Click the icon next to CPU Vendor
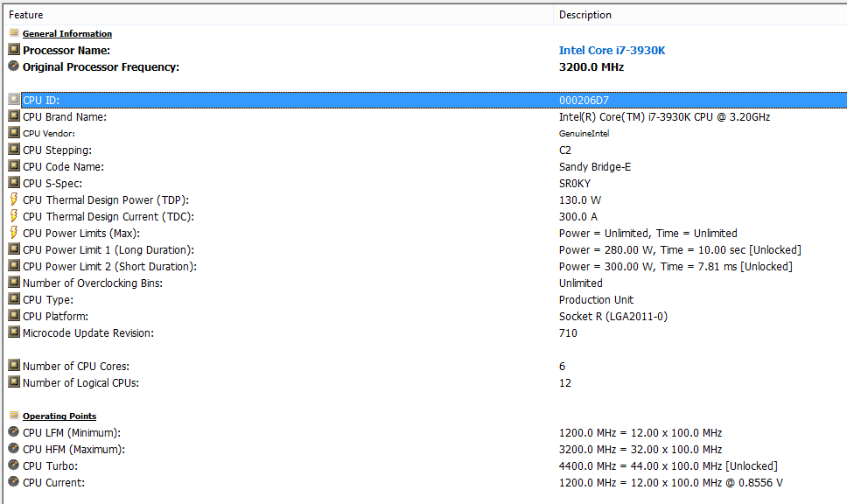 click(14, 133)
